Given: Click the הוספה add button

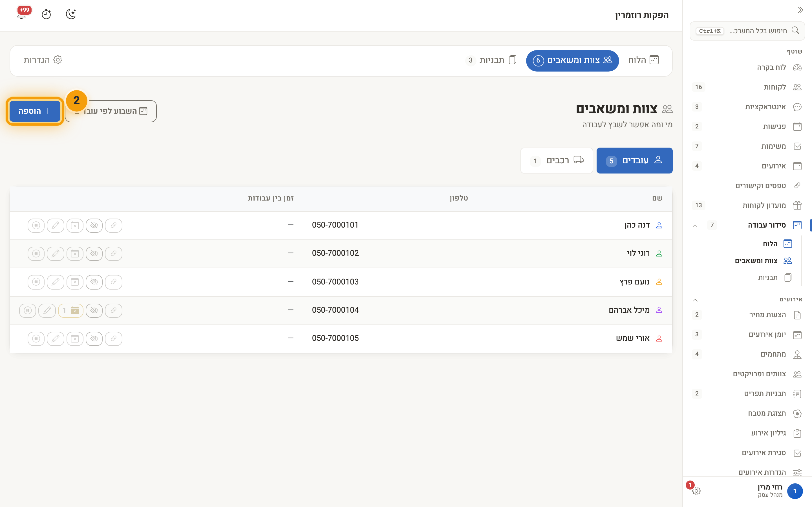Looking at the screenshot, I should (x=35, y=111).
